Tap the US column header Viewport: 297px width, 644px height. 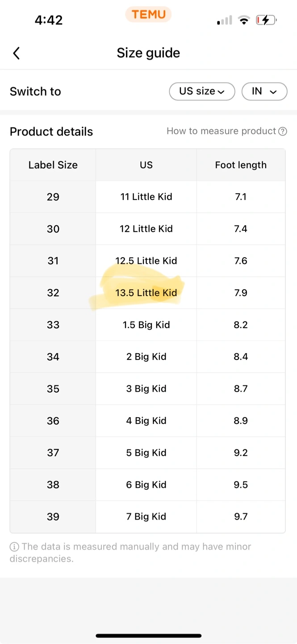tap(146, 165)
